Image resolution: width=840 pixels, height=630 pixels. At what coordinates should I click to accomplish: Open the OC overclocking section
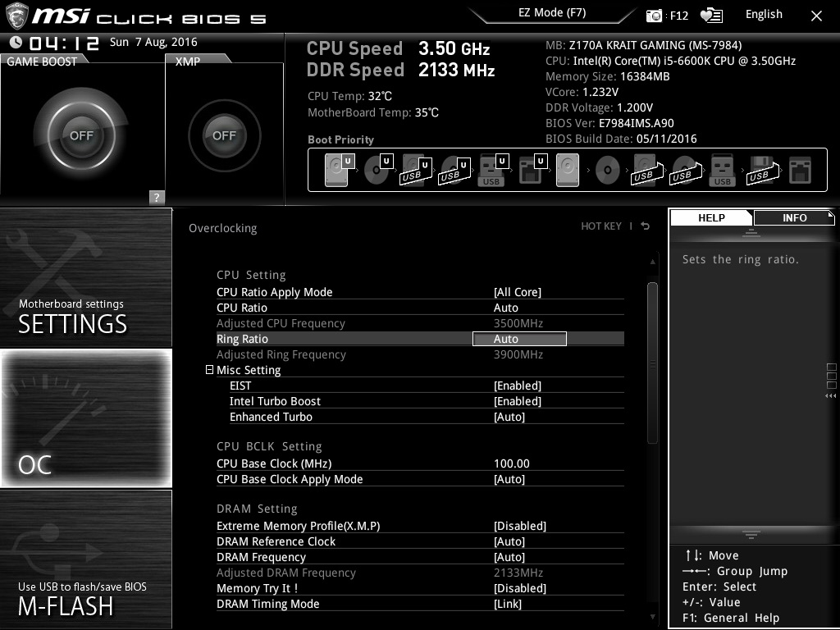(x=85, y=418)
